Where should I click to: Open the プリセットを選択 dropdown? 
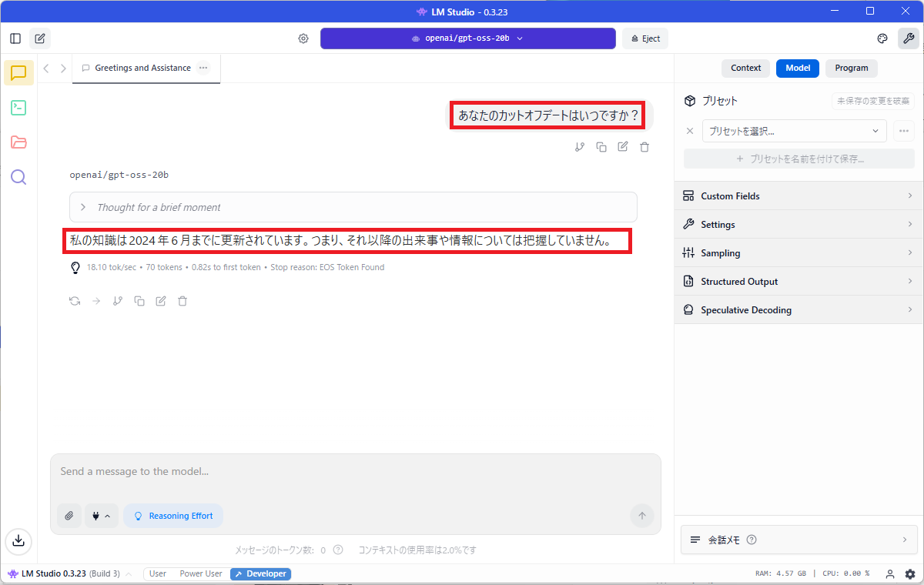(x=794, y=131)
